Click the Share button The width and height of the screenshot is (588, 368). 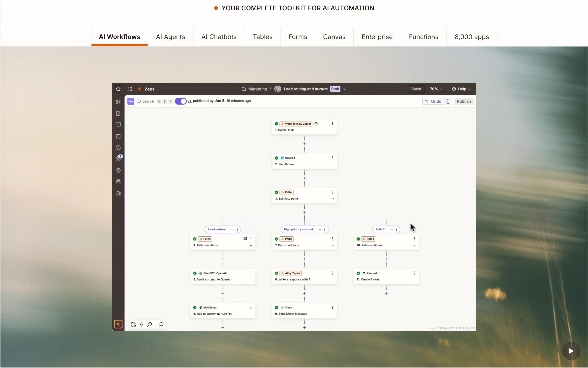point(416,89)
